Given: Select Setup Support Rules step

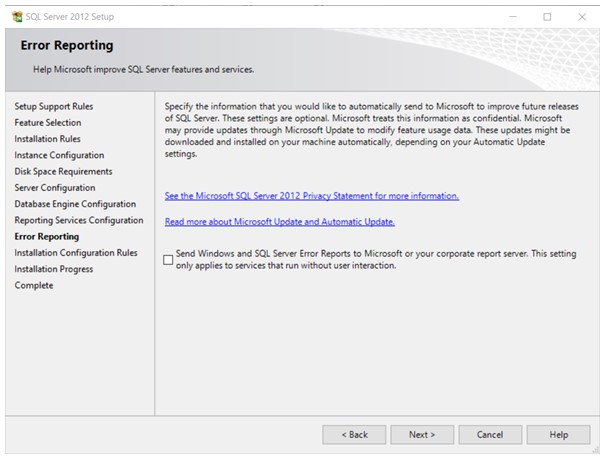Looking at the screenshot, I should coord(54,106).
